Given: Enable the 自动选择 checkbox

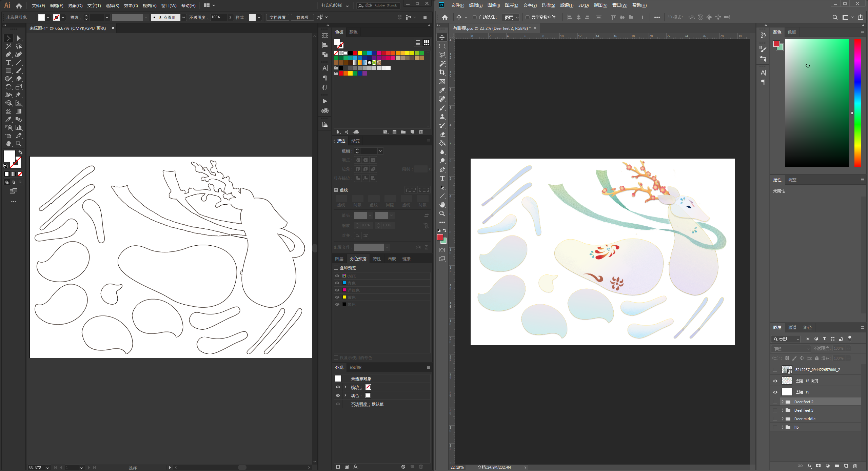Looking at the screenshot, I should pyautogui.click(x=475, y=17).
